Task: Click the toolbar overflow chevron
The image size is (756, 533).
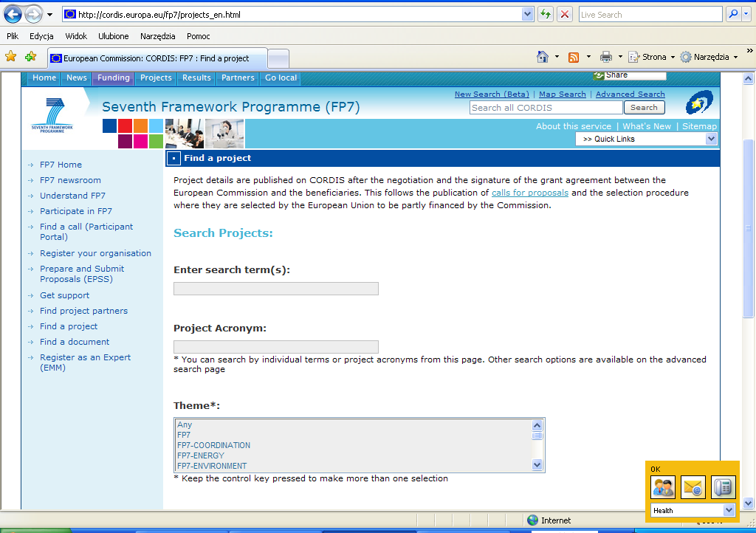Action: tap(750, 51)
